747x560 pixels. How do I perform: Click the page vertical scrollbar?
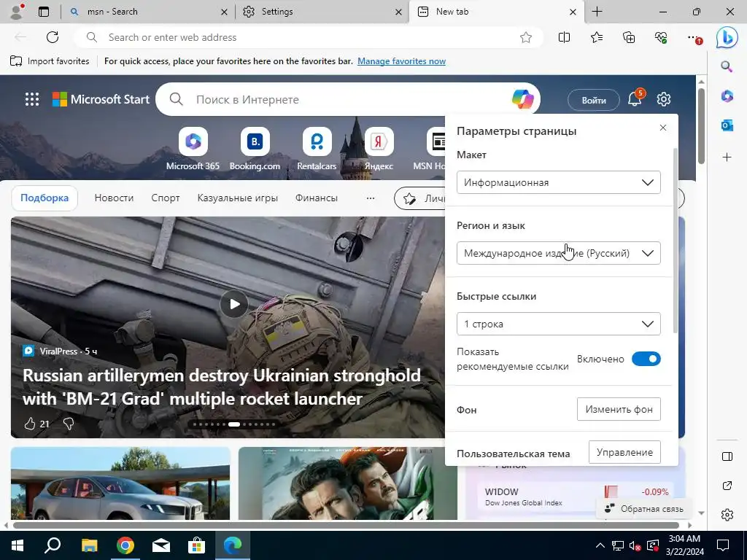pos(701,126)
